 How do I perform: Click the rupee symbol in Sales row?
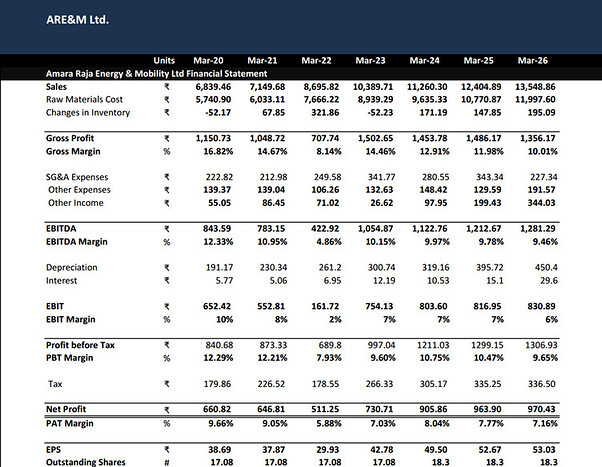[167, 87]
